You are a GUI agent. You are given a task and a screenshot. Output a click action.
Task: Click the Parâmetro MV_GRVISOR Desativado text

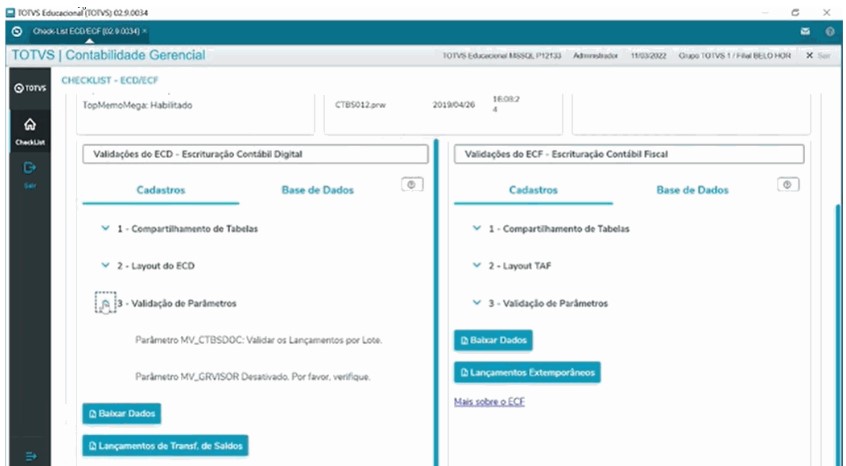point(253,376)
